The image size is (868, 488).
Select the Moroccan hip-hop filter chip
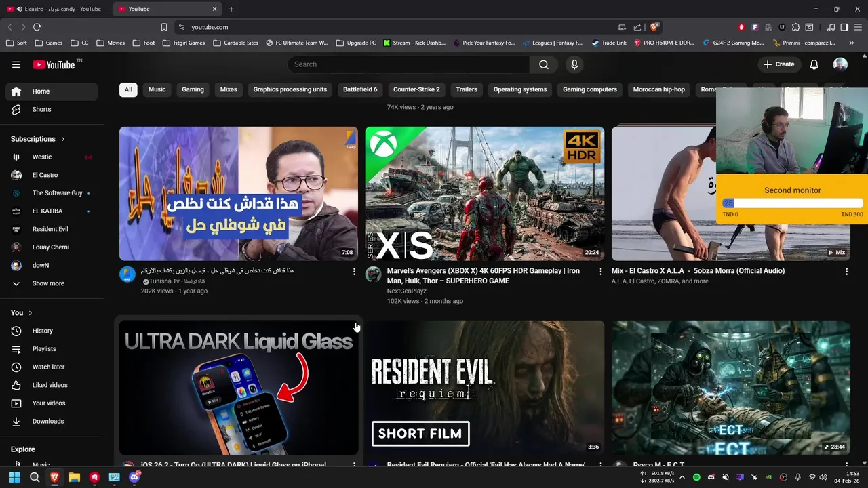[x=659, y=89]
